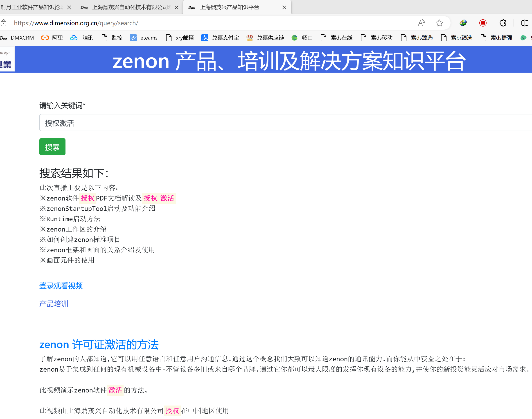
Task: Close the 上海鼎茂兴产品知识平台 tab
Action: [284, 7]
